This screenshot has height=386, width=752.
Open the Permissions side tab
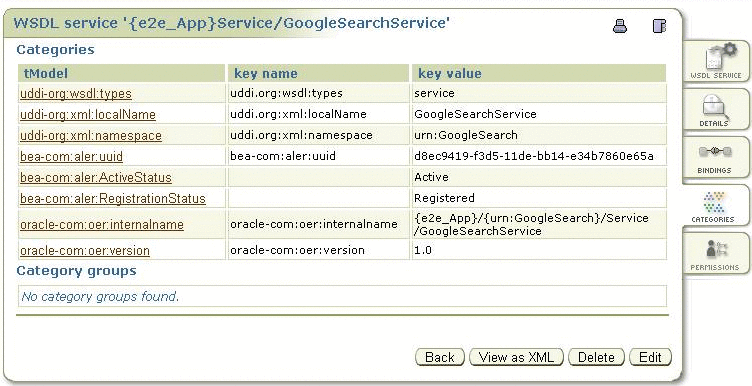point(716,253)
